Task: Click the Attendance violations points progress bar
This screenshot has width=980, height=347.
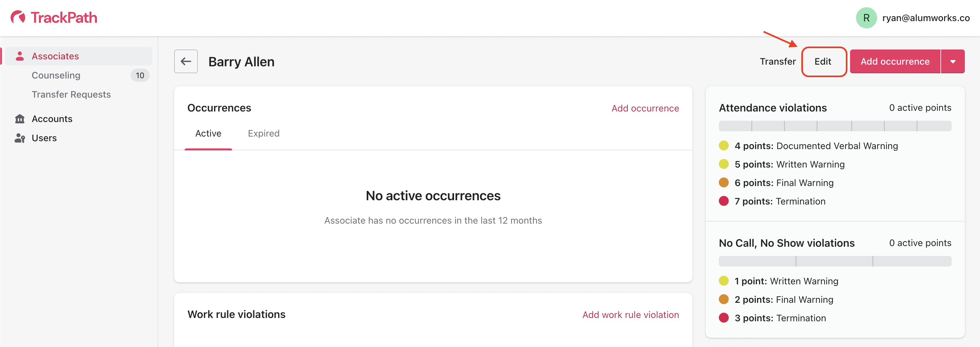Action: click(x=835, y=126)
